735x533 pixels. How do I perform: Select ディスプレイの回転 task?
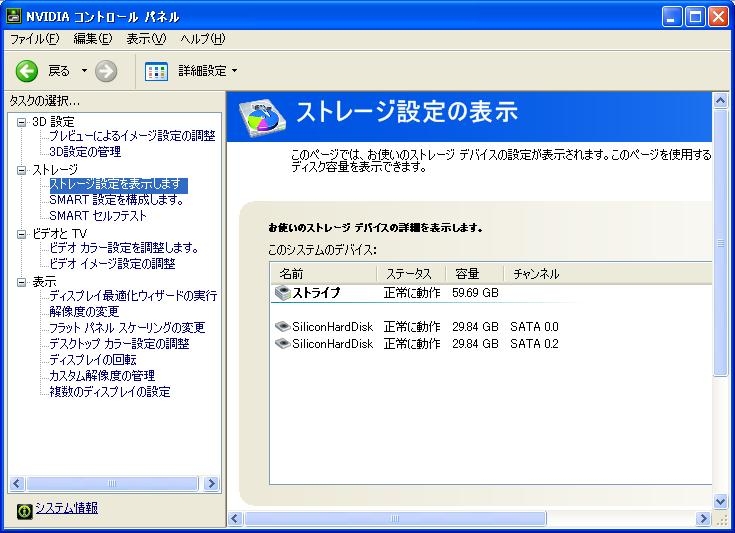click(x=93, y=360)
